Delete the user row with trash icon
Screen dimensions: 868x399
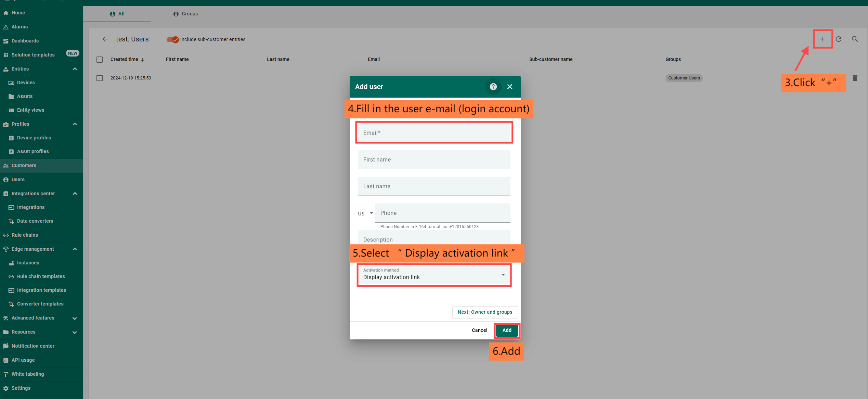point(855,78)
